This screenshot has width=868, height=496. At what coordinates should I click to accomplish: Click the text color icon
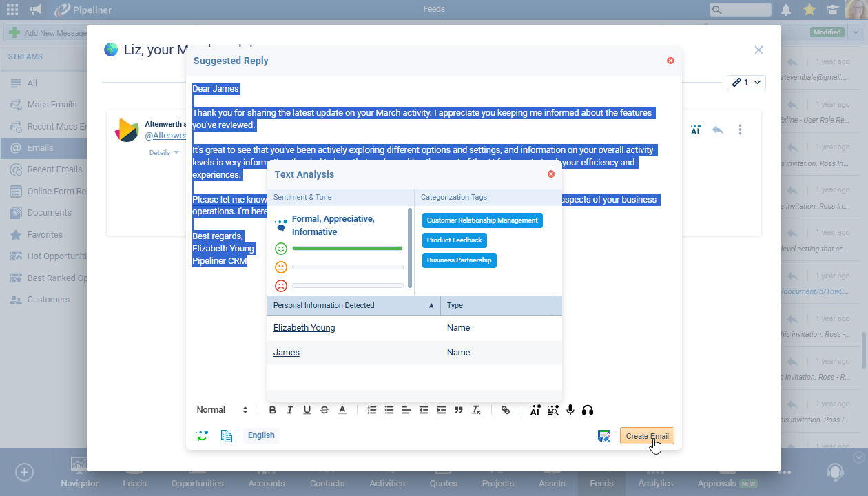tap(342, 410)
